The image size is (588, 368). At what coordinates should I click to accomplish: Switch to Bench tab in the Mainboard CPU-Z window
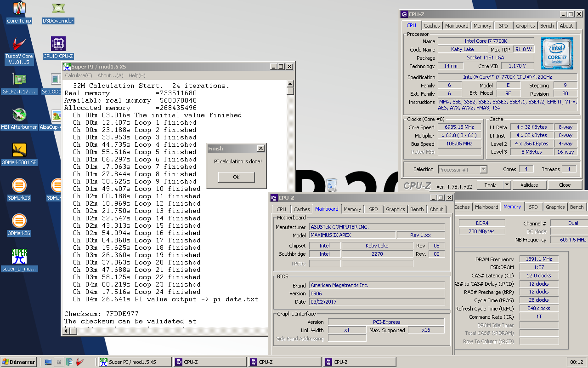[417, 209]
